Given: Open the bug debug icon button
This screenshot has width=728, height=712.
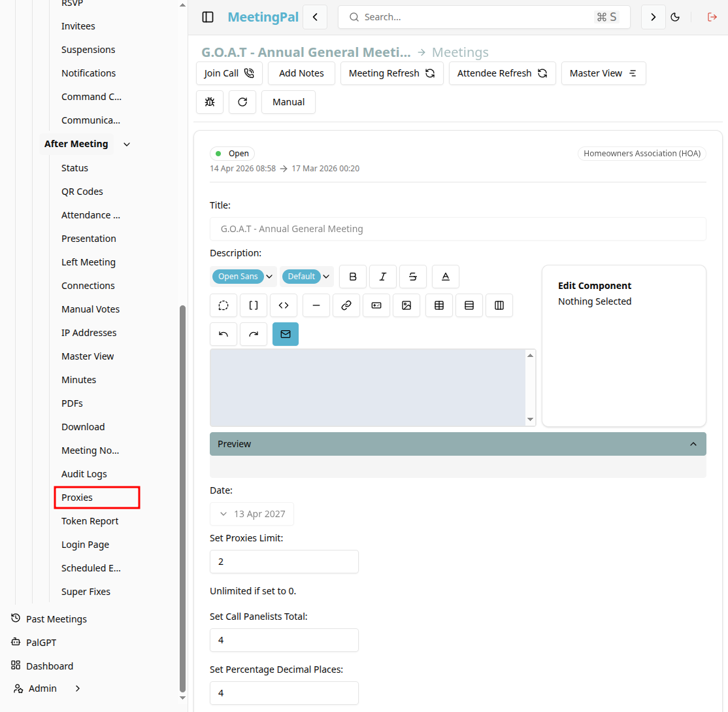Looking at the screenshot, I should point(210,102).
